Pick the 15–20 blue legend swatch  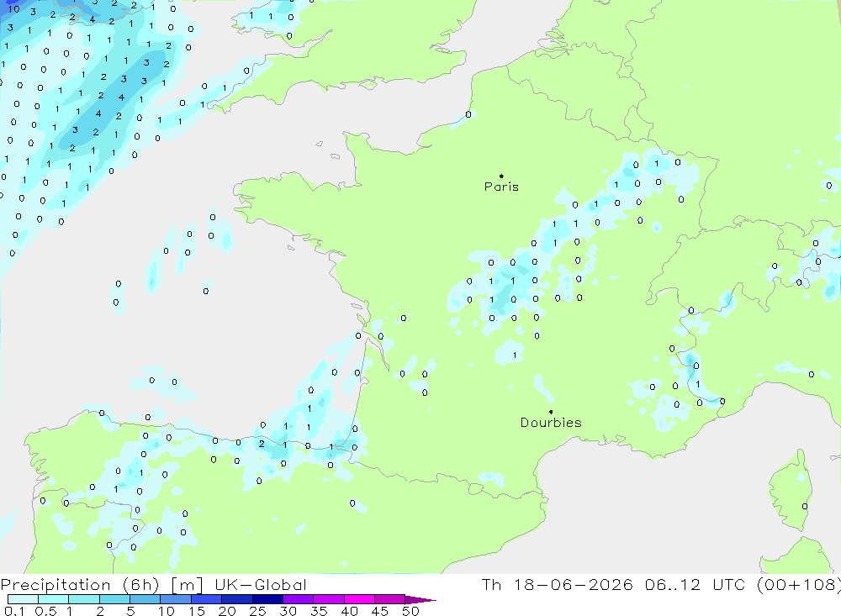(x=206, y=599)
